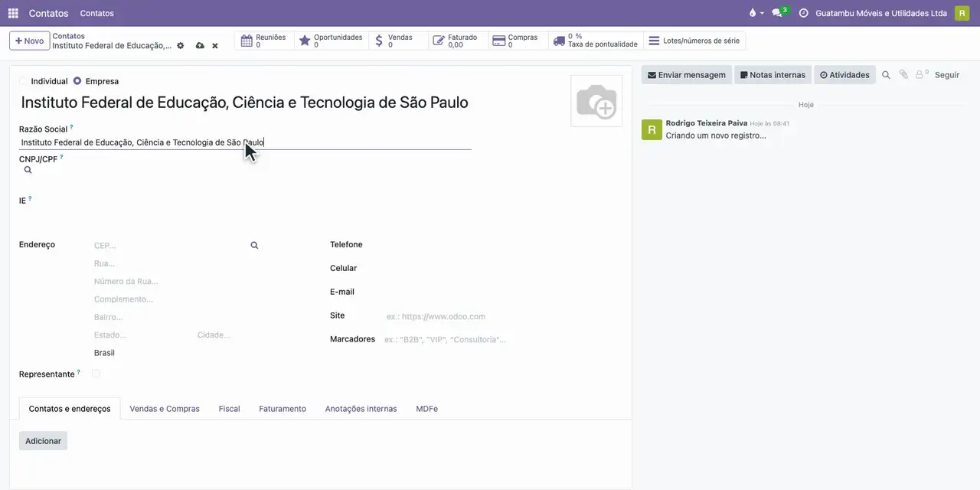Click the Número da Rua input field
The width and height of the screenshot is (980, 490).
[176, 281]
